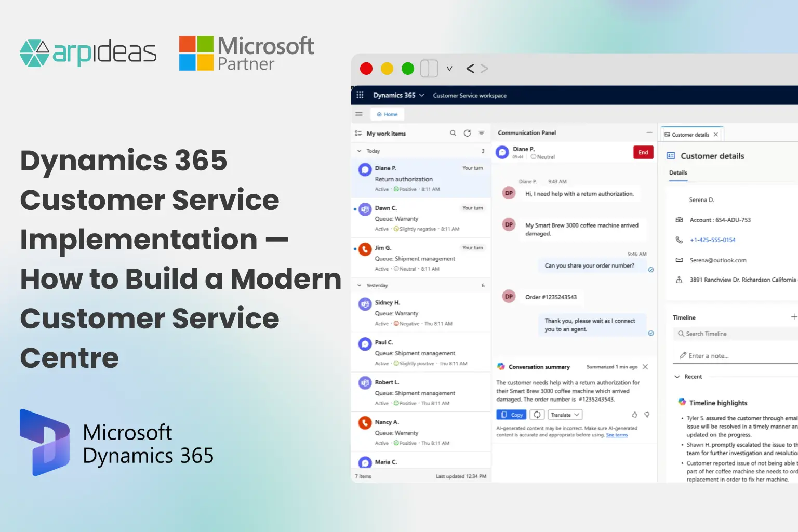Collapse the Yesterday group
Image resolution: width=798 pixels, height=532 pixels.
[359, 285]
